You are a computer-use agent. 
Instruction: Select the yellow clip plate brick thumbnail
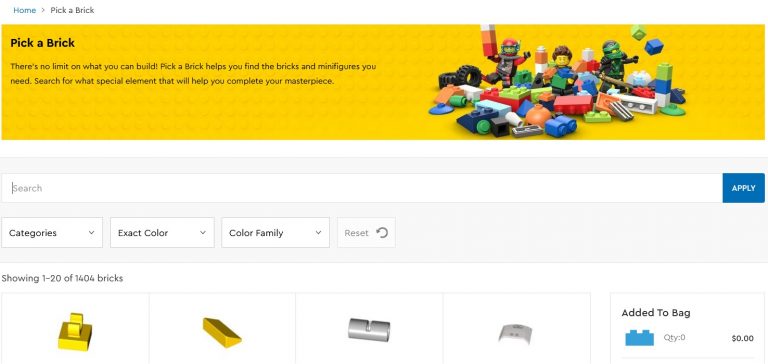point(75,332)
